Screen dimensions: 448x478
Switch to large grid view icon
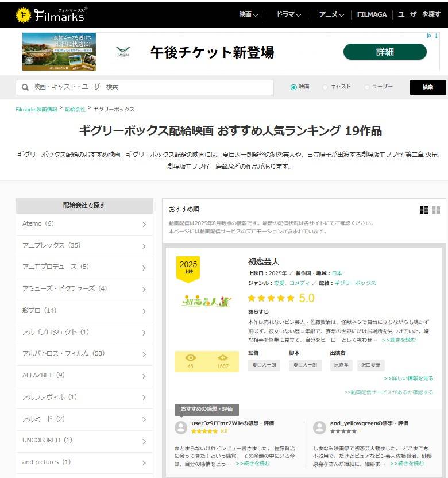point(424,210)
